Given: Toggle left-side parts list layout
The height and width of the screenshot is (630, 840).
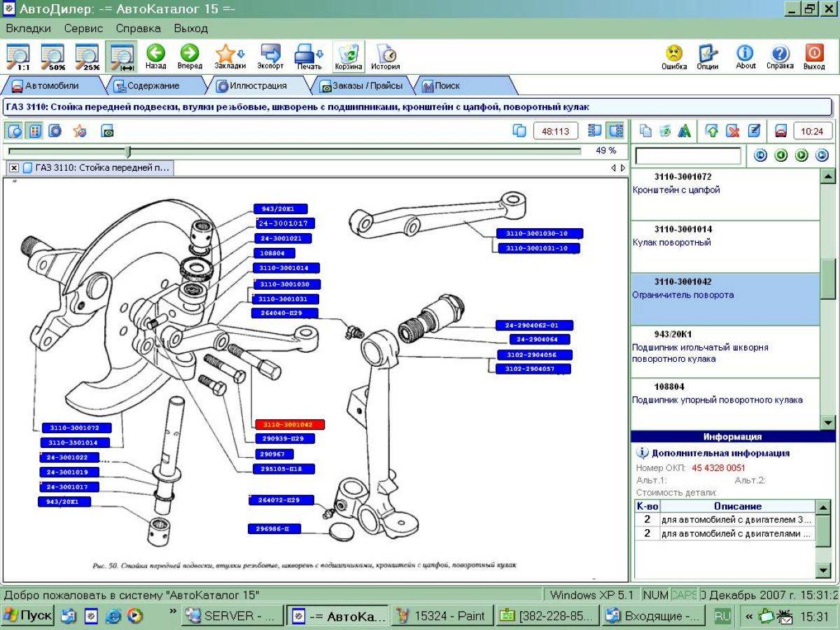Looking at the screenshot, I should 595,131.
